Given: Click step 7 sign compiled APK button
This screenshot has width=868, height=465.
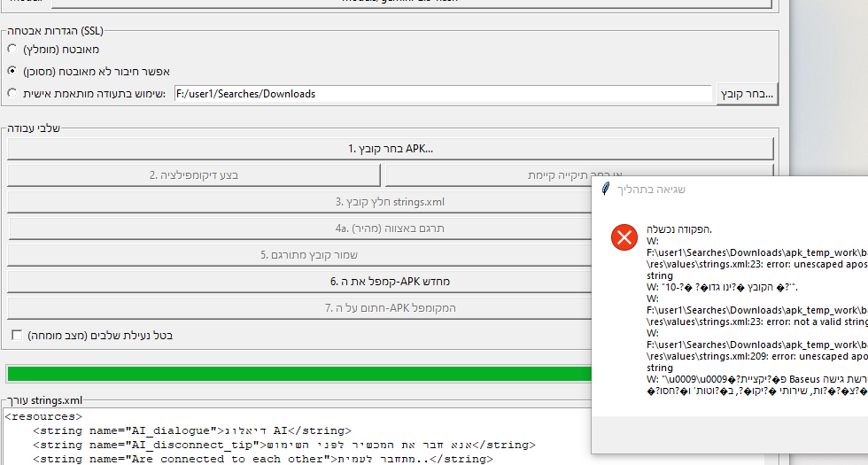Looking at the screenshot, I should 301,308.
